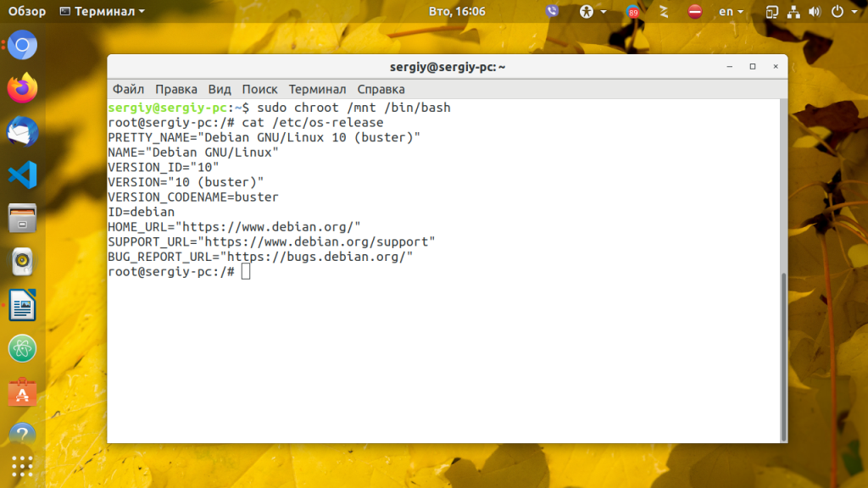Click the volume icon in the top bar
Image resolution: width=868 pixels, height=488 pixels.
[x=815, y=12]
